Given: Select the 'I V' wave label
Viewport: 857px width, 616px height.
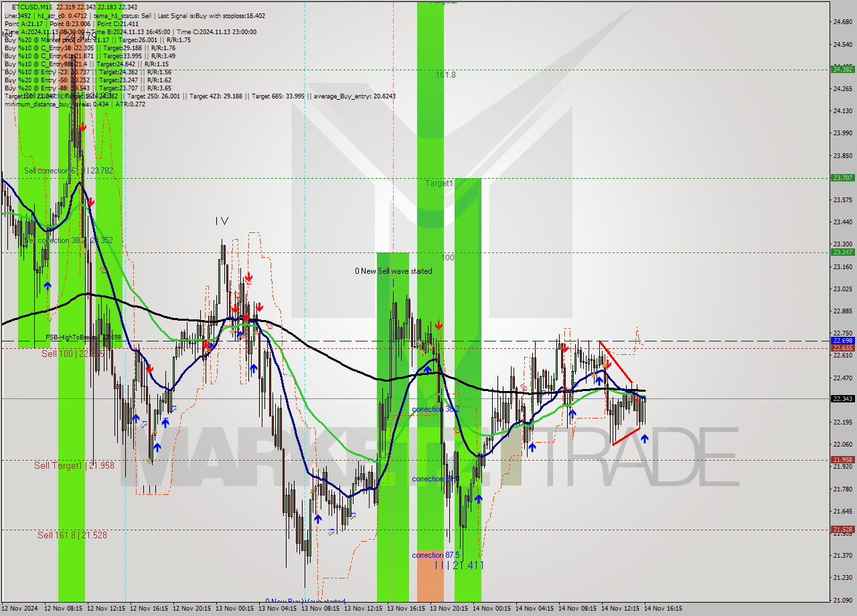Looking at the screenshot, I should point(222,221).
